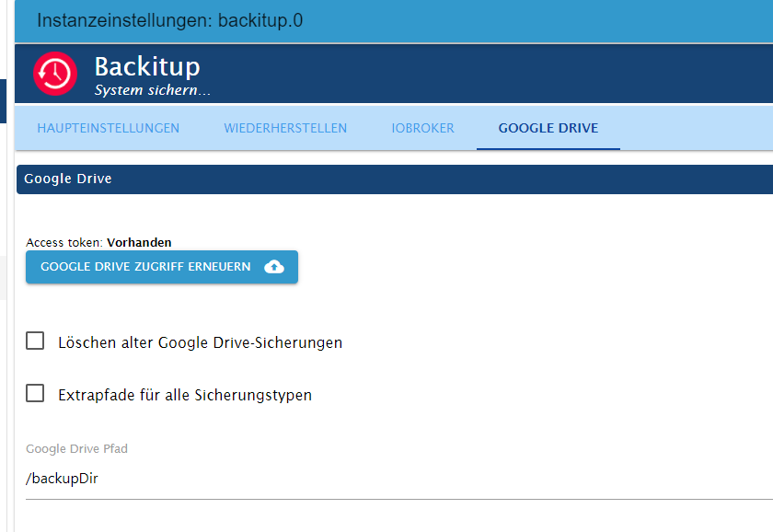Click the cloud upload icon on renew button
773x532 pixels.
[274, 267]
